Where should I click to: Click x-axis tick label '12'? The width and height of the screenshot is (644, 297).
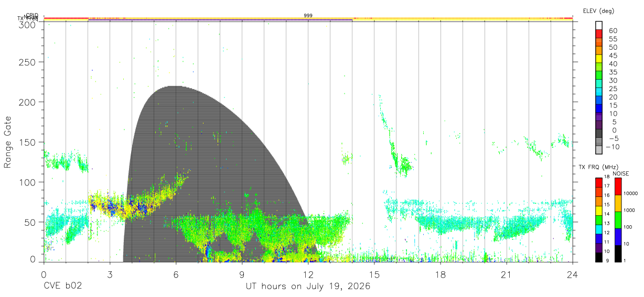[308, 275]
